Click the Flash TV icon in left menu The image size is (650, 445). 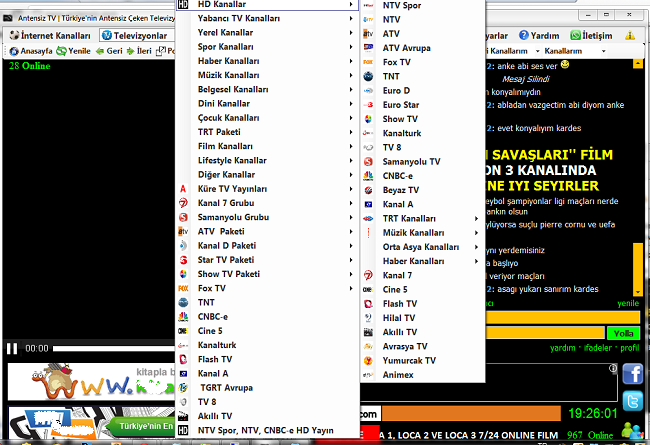coord(183,360)
